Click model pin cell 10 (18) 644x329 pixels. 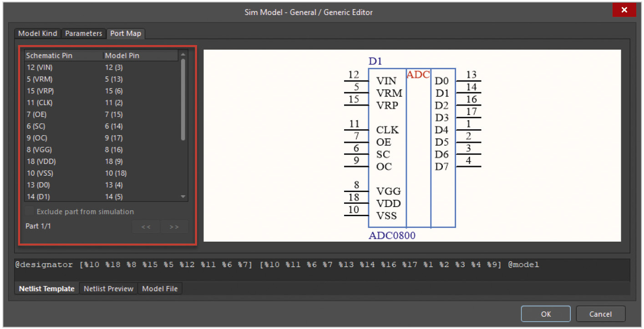pyautogui.click(x=116, y=173)
